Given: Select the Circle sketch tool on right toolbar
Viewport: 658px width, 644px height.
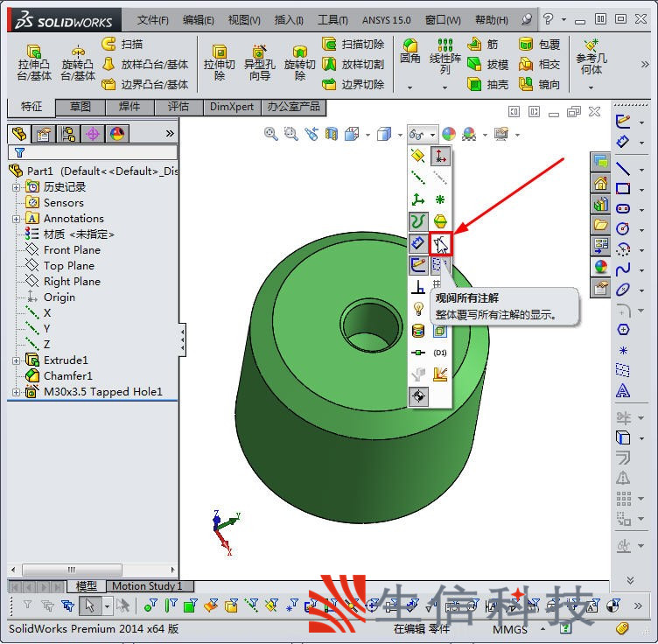Looking at the screenshot, I should pos(623,228).
